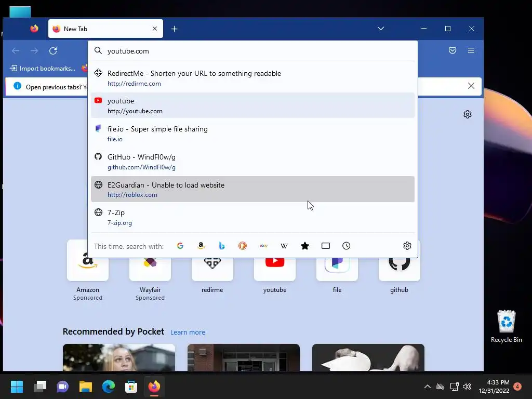Search with Wikipedia this time
The width and height of the screenshot is (532, 399).
(284, 246)
